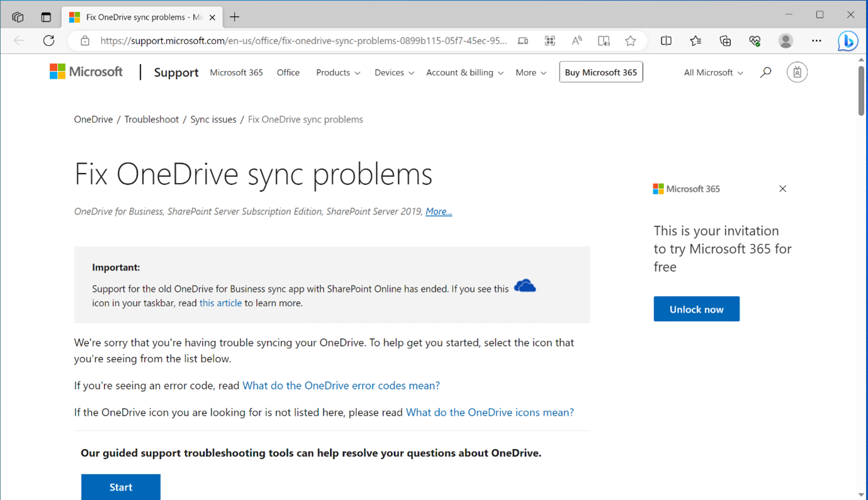Click the page vertical scrollbar thumb
This screenshot has width=868, height=500.
861,90
